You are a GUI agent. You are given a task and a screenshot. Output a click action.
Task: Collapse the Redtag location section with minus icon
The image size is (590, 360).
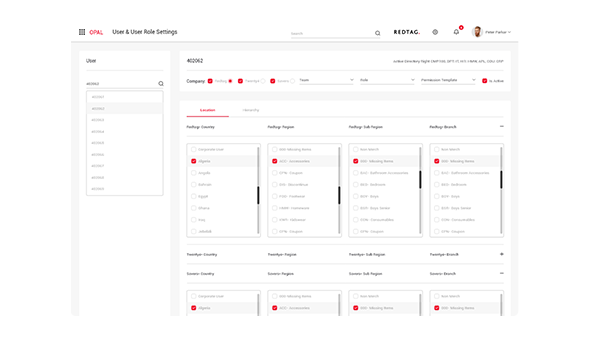coord(502,126)
